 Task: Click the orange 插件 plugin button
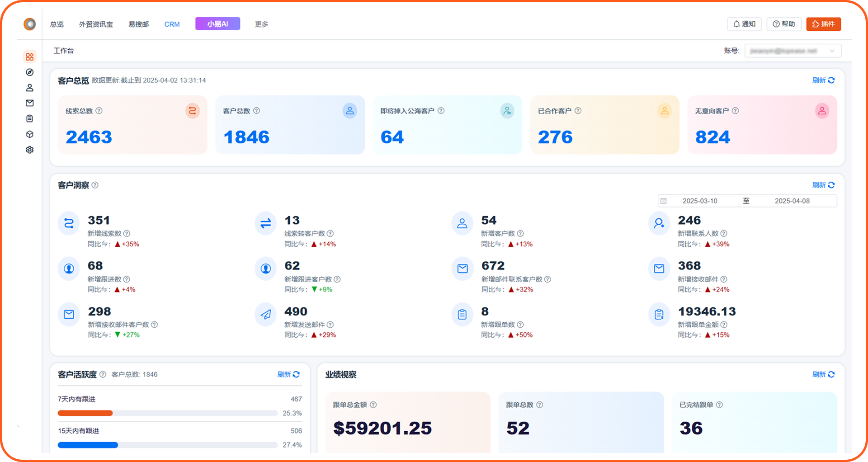click(x=823, y=24)
